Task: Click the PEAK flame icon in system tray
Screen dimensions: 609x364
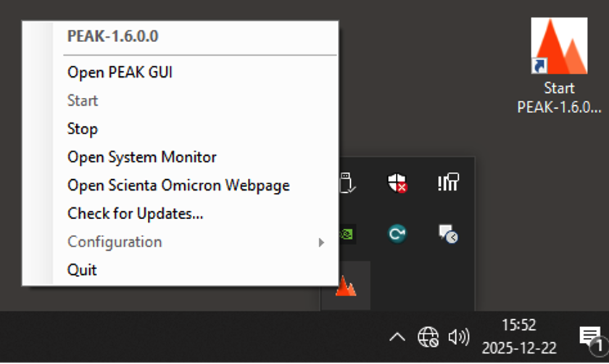Action: click(346, 286)
